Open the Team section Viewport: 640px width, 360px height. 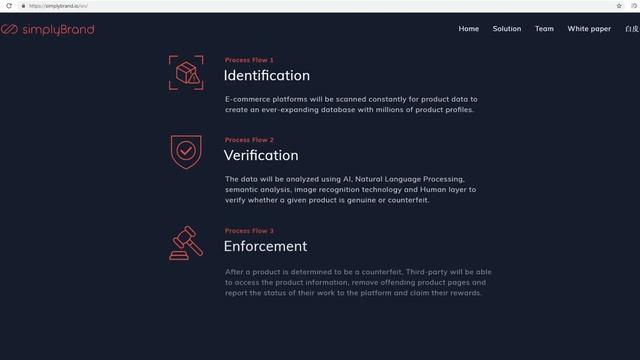point(544,29)
